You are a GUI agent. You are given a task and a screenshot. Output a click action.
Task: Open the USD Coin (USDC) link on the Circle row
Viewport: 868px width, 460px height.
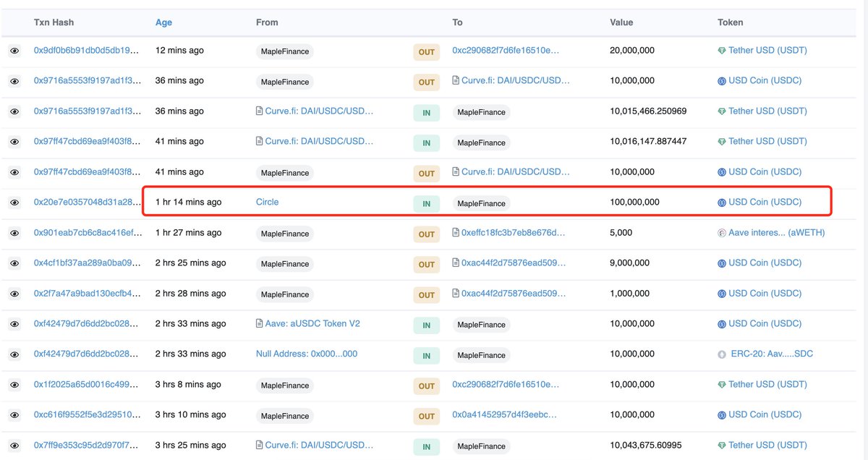tap(765, 203)
